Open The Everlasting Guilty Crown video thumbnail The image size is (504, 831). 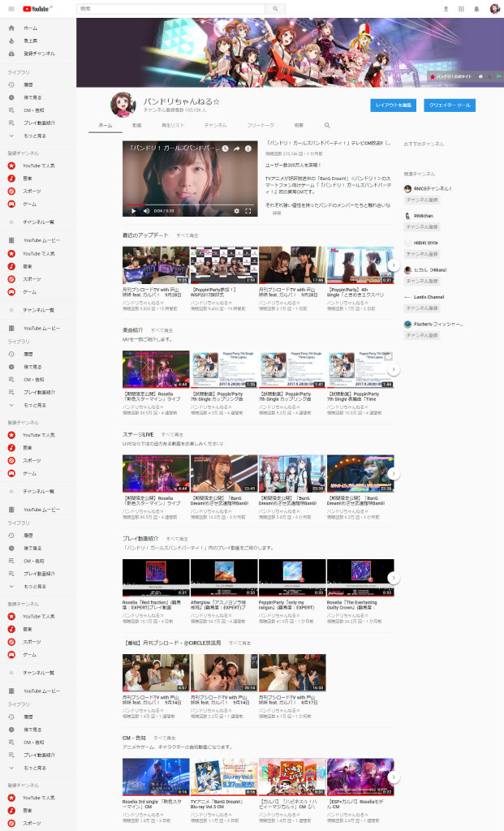[x=360, y=578]
